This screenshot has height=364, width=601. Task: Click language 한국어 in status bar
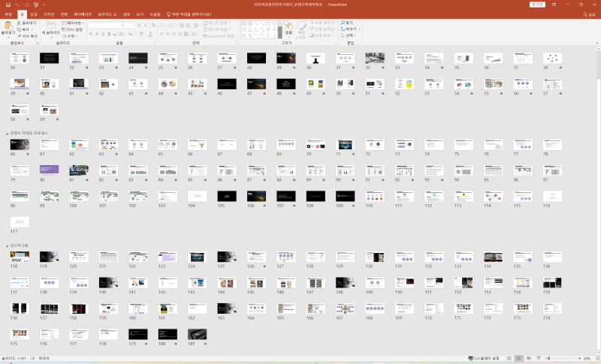pos(44,359)
